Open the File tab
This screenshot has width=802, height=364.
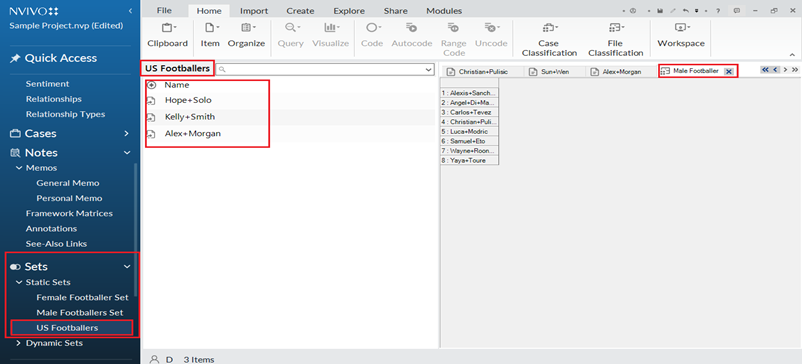[x=164, y=11]
